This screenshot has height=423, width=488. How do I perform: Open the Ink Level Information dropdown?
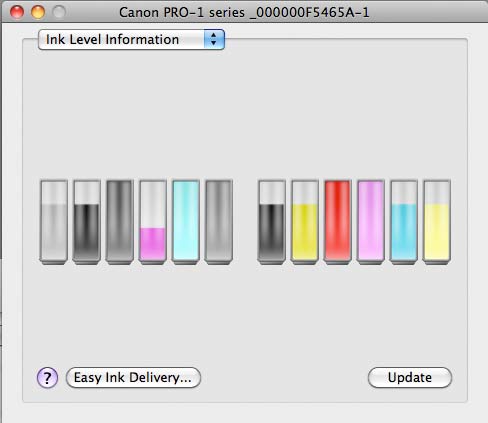pos(131,40)
